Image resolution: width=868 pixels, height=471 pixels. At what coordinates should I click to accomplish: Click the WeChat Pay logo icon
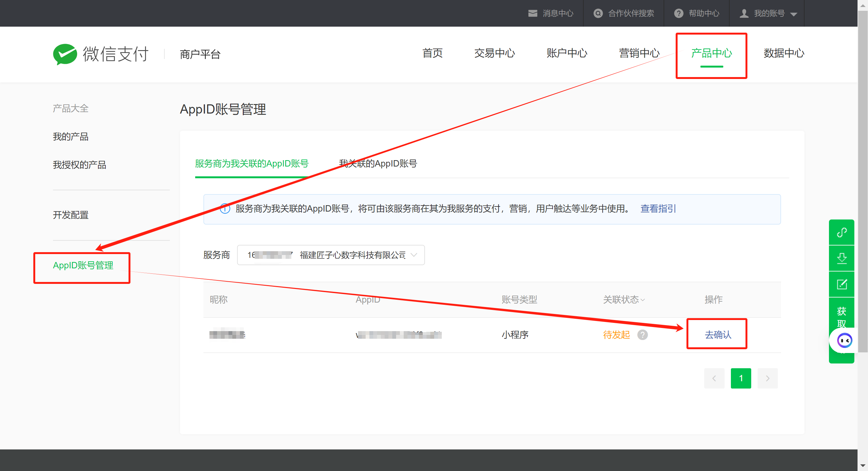click(65, 54)
